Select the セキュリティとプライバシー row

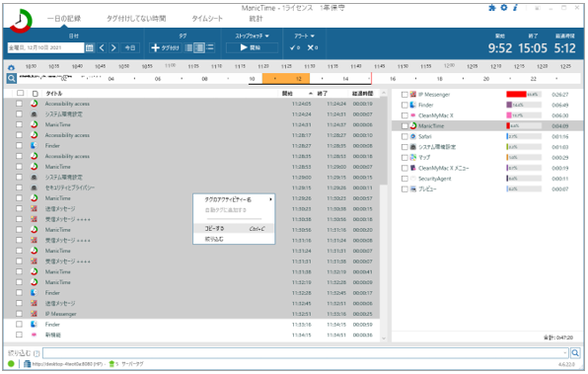pyautogui.click(x=191, y=187)
